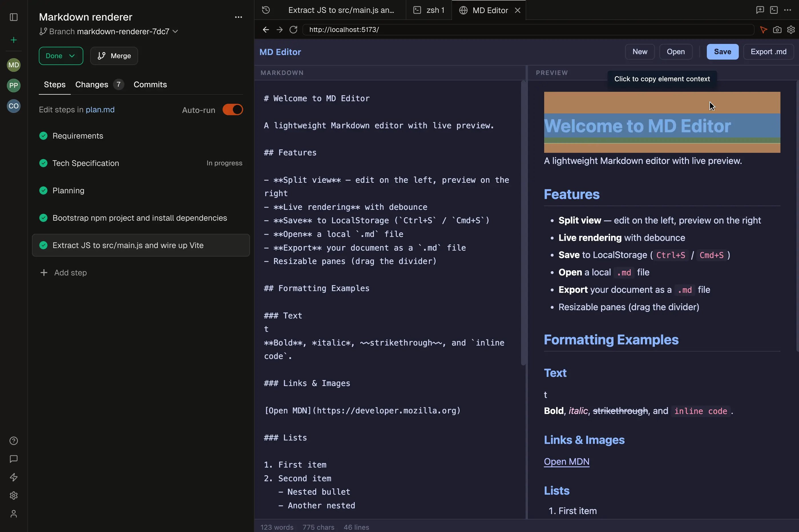Uncheck the Requirements step checkmark
This screenshot has width=799, height=532.
coord(43,136)
